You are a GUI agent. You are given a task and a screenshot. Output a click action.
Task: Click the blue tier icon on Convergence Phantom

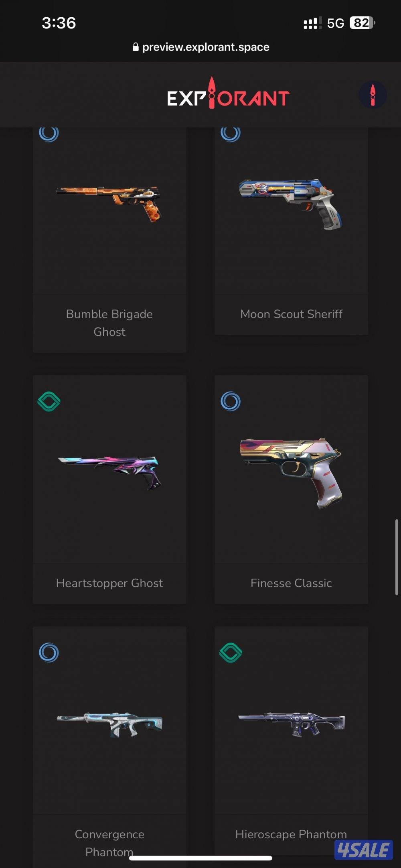(x=49, y=653)
